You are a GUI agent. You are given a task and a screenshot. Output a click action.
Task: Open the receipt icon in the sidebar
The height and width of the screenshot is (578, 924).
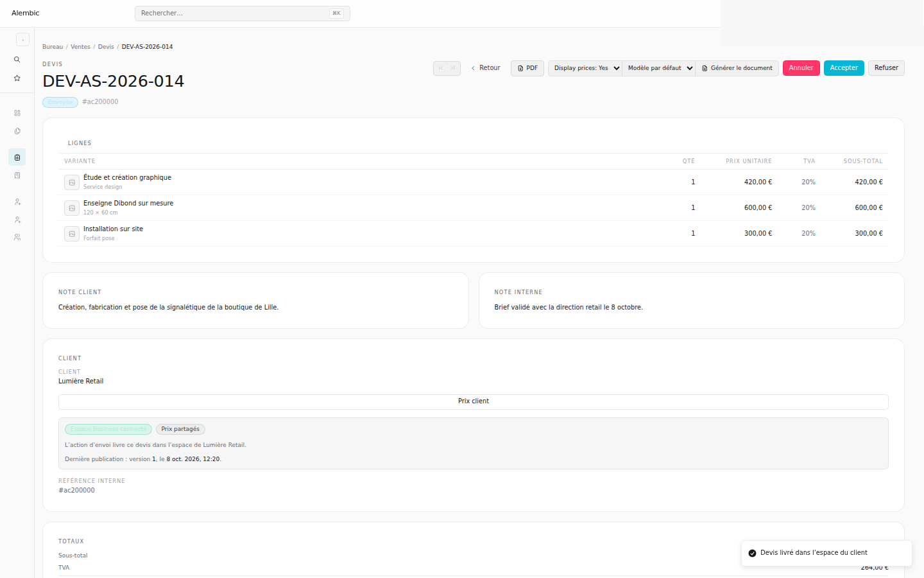[17, 175]
